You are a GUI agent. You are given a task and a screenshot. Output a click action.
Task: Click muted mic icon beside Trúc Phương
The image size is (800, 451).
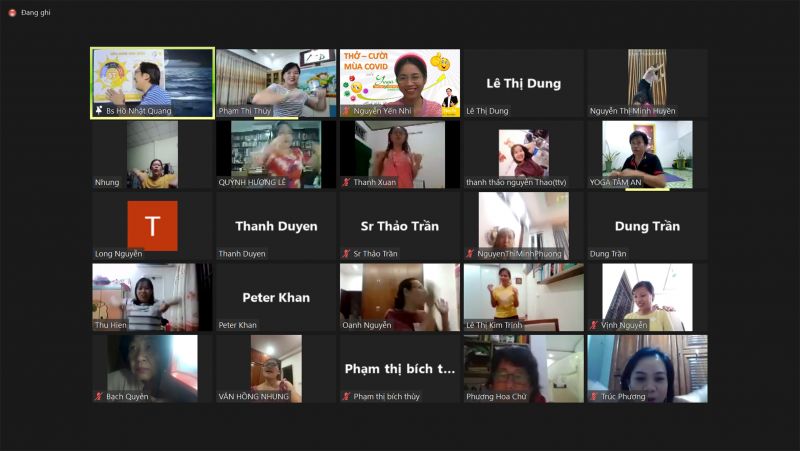tap(595, 396)
